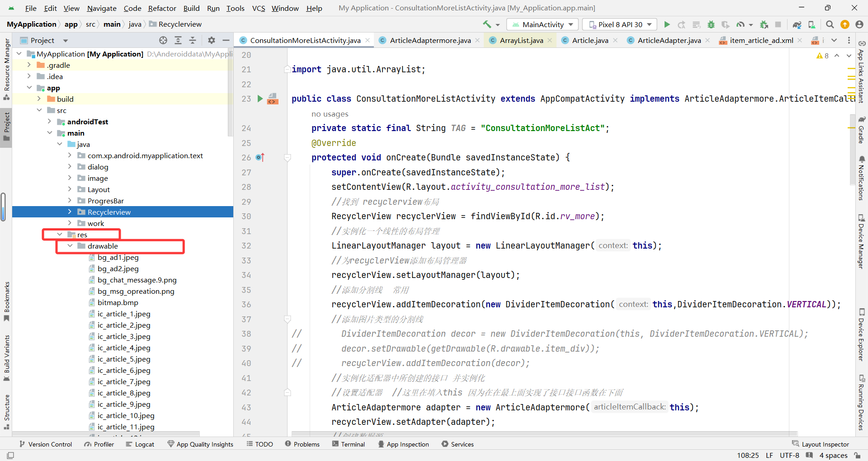
Task: Open the Resource Manager sidebar panel
Action: 6,72
